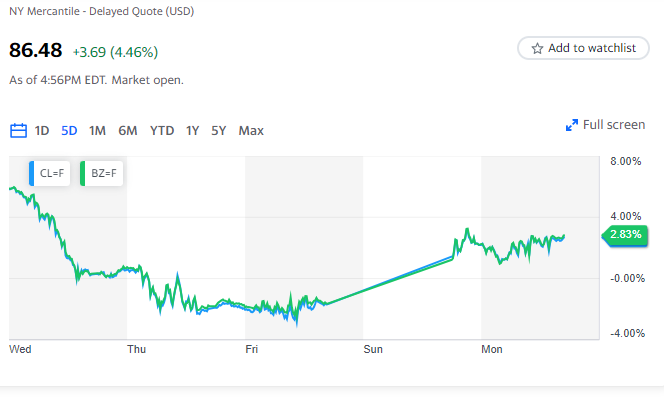Image resolution: width=664 pixels, height=419 pixels.
Task: Show the 1Y chart range
Action: coord(193,130)
